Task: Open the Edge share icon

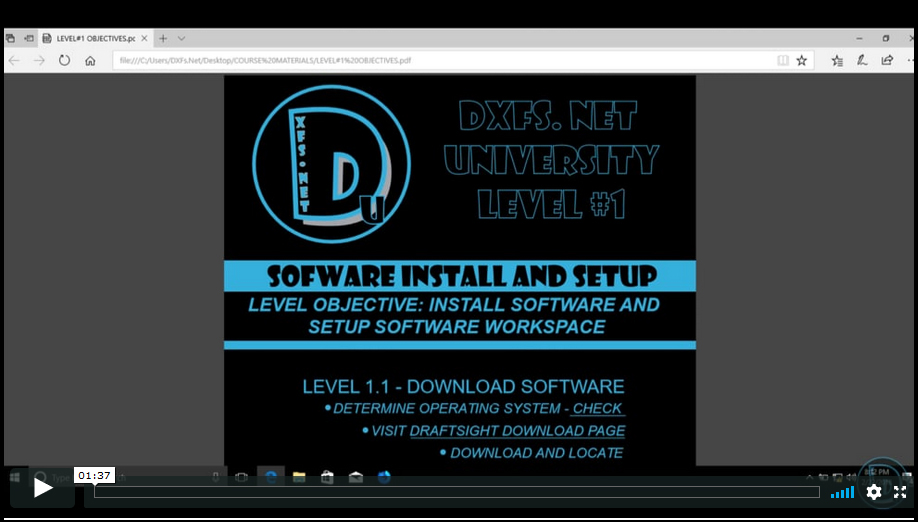Action: 887,60
